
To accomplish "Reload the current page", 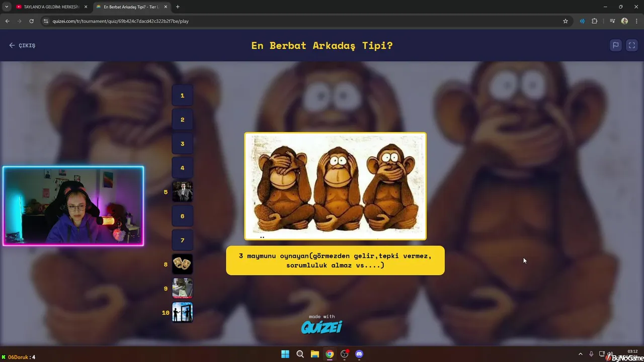I will pyautogui.click(x=31, y=21).
